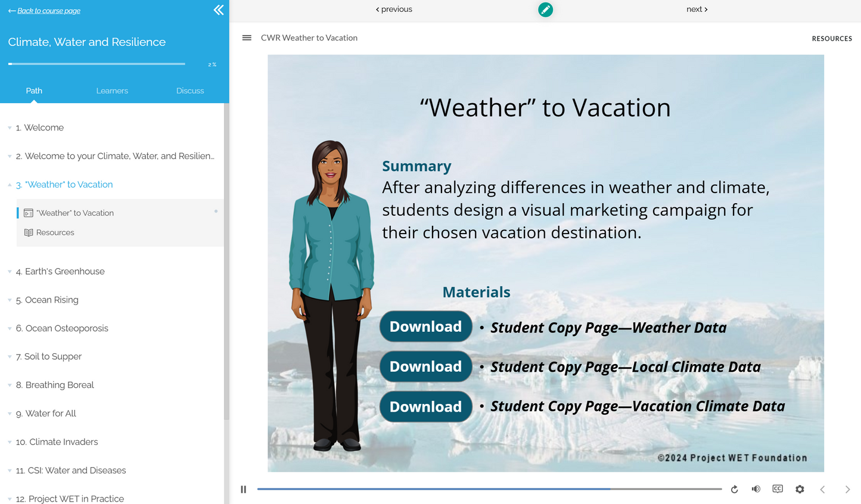
Task: Open the hamburger menu next to CWR Weather to Vacation
Action: pos(247,38)
